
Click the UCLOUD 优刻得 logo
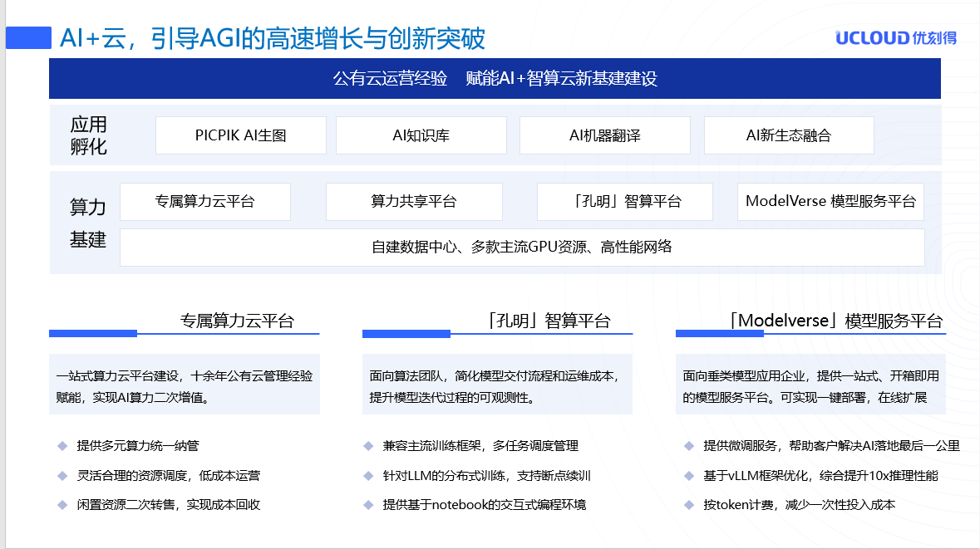click(895, 38)
